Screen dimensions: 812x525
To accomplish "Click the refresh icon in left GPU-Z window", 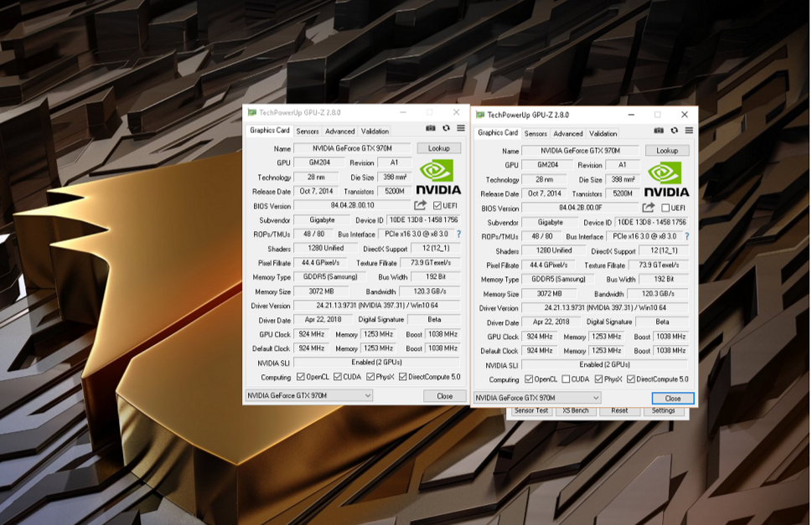I will pos(446,128).
